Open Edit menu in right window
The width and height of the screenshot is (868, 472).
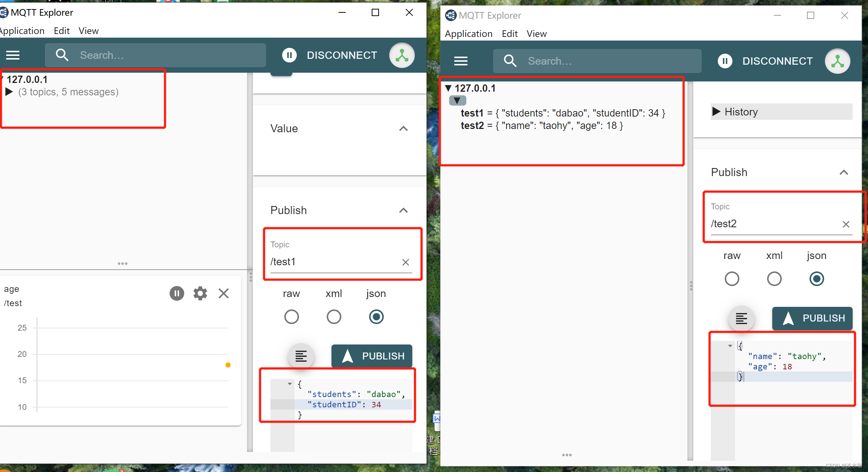510,34
